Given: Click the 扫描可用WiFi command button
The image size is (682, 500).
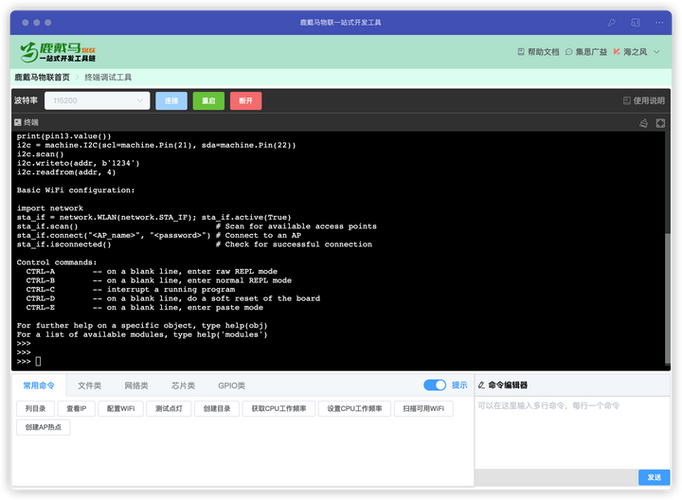Looking at the screenshot, I should click(424, 408).
